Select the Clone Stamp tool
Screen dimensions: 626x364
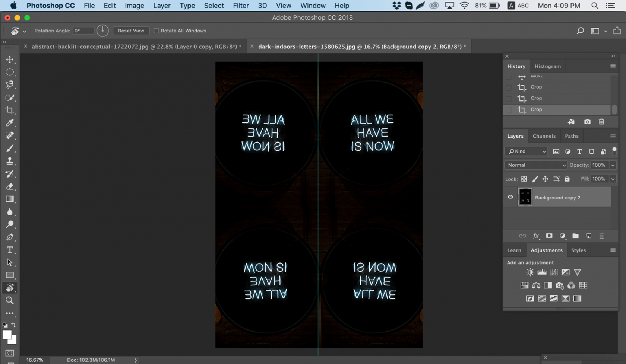(x=10, y=161)
